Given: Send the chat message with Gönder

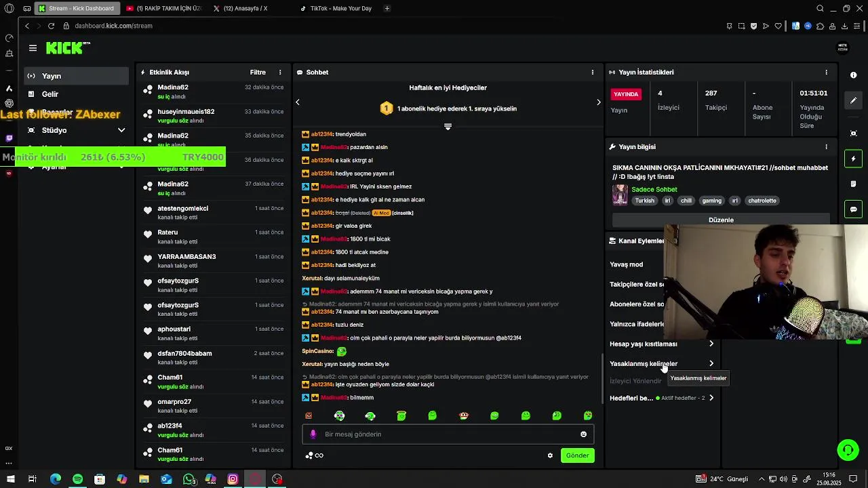Looking at the screenshot, I should [578, 455].
